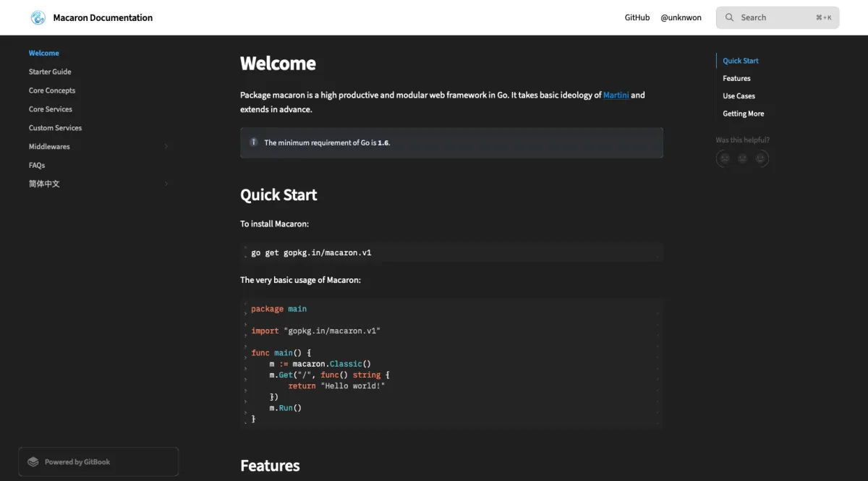Click the Macaron logo icon
Viewport: 868px width, 481px height.
(38, 17)
